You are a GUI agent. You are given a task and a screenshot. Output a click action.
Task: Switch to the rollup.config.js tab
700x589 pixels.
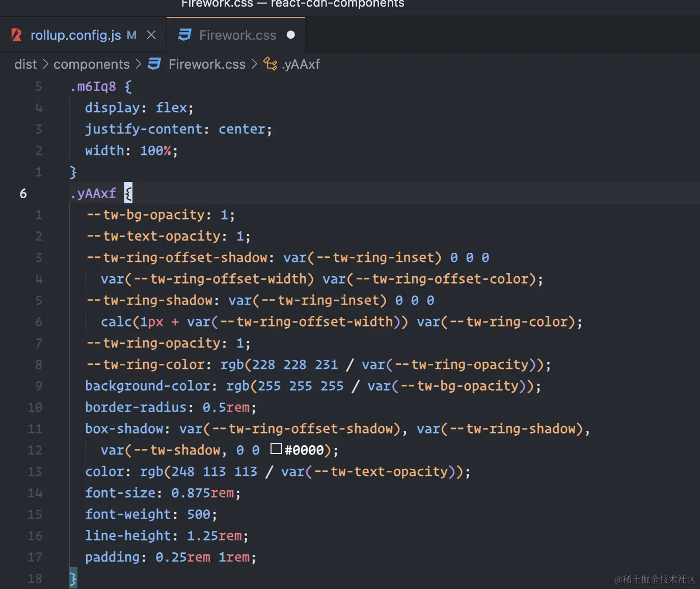(x=83, y=35)
